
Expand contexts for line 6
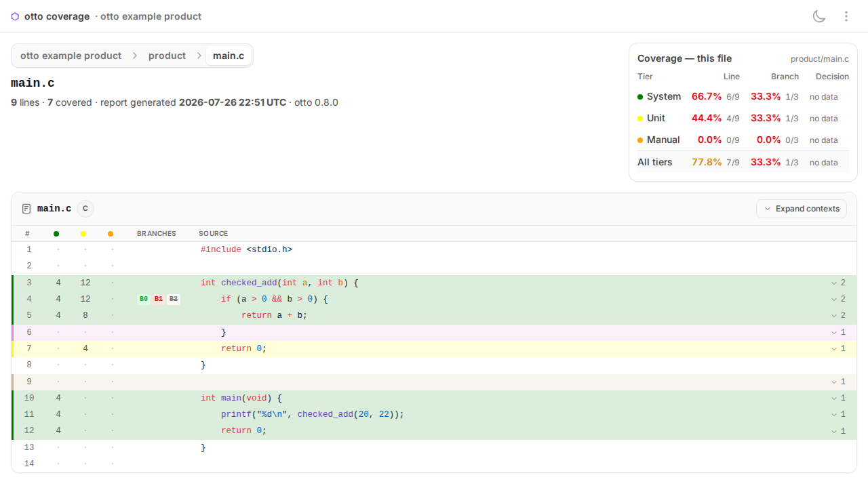click(x=839, y=332)
